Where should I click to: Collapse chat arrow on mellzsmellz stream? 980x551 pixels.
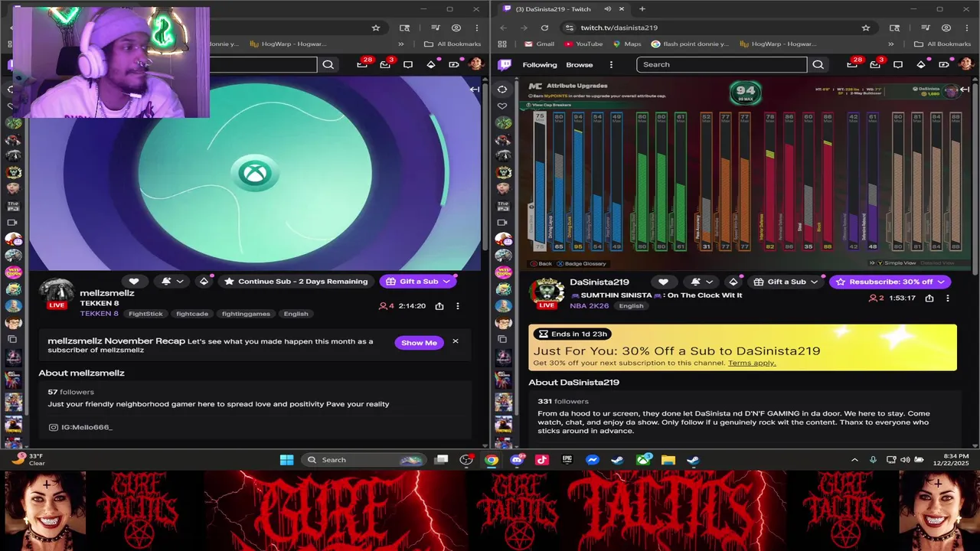tap(475, 90)
